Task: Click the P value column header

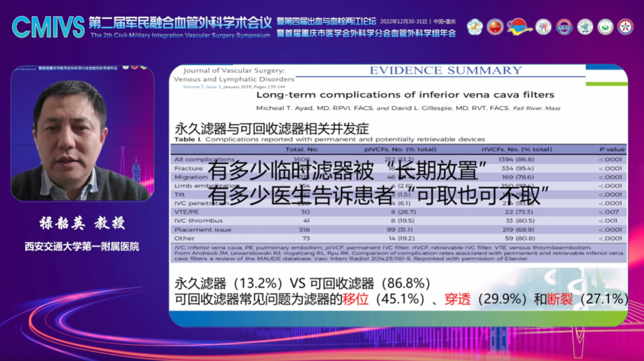Action: click(612, 149)
